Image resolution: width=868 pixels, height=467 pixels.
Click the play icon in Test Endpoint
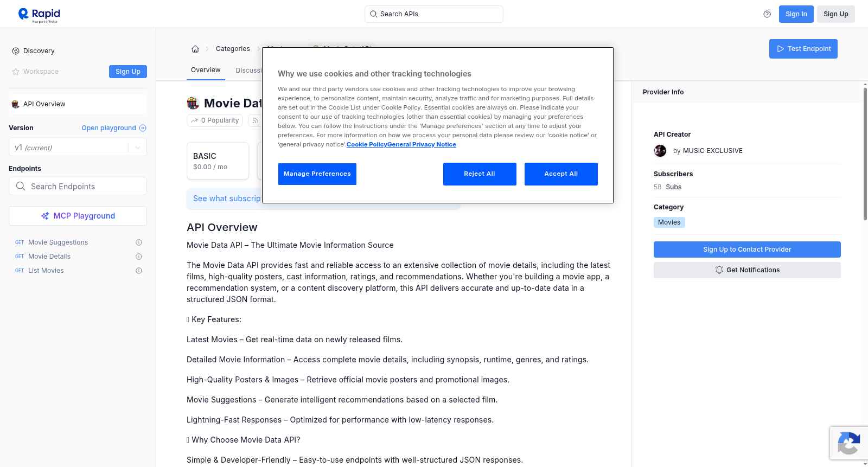(x=781, y=49)
